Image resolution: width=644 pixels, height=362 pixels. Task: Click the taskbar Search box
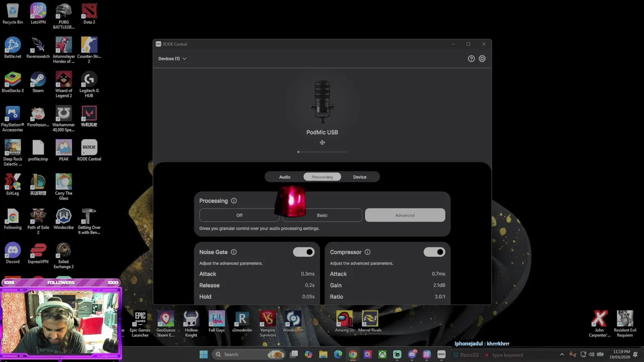(x=249, y=354)
